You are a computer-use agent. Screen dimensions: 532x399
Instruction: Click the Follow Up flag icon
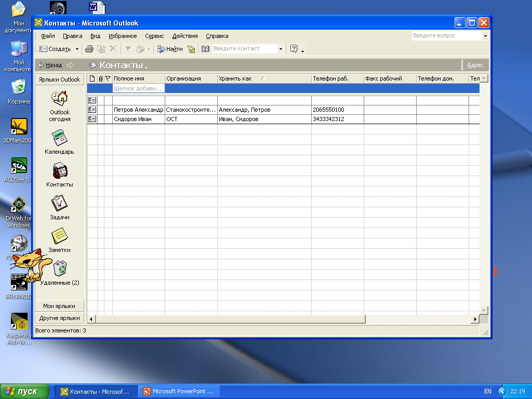[128, 49]
